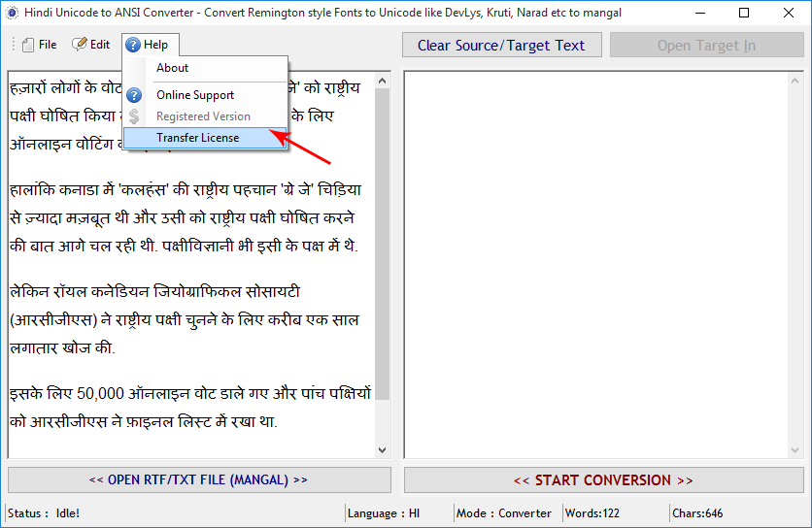Click source pane scroll up arrow
The width and height of the screenshot is (812, 528).
point(382,81)
